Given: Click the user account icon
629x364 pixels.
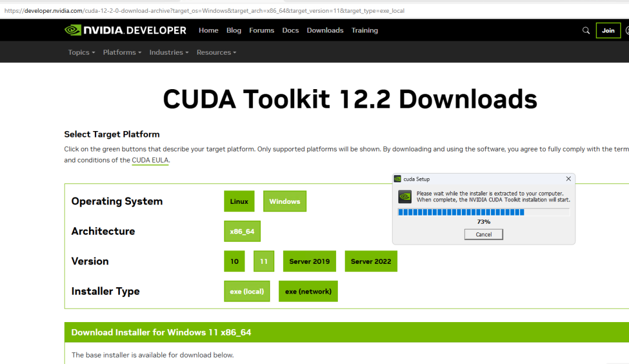Looking at the screenshot, I should click(x=627, y=30).
